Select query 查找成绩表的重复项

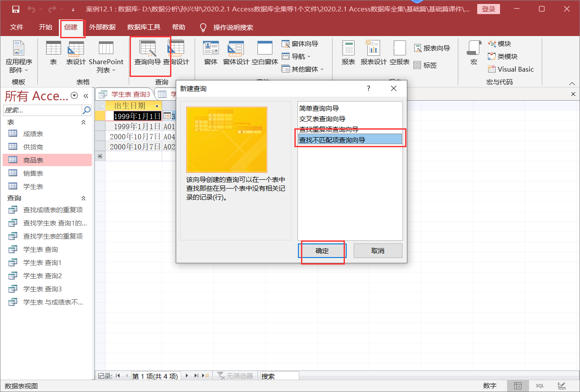point(47,210)
